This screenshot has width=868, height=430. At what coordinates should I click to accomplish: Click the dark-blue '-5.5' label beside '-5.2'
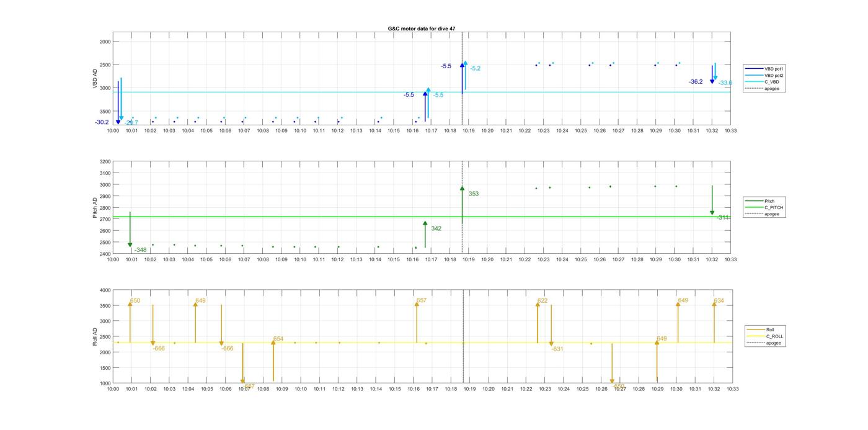pyautogui.click(x=446, y=66)
